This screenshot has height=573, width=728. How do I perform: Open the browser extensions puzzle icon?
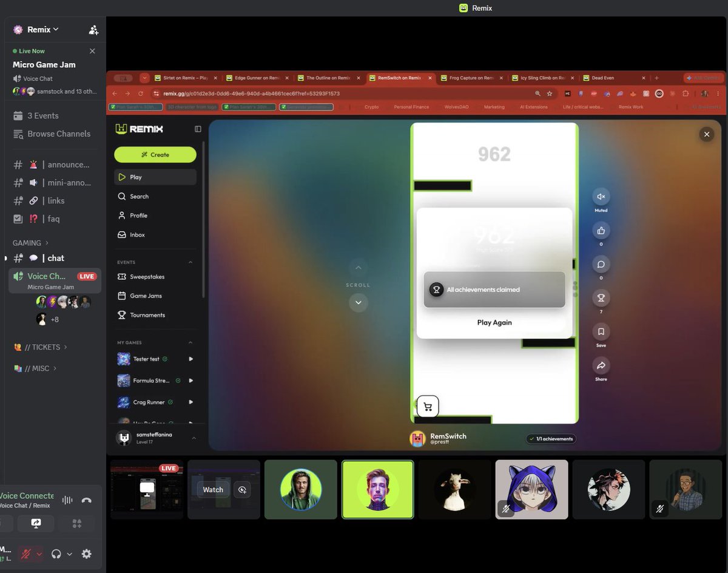(x=685, y=93)
